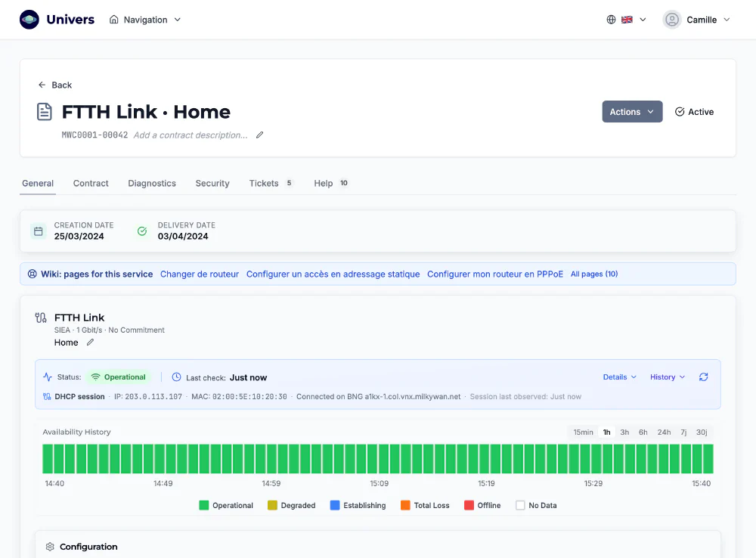Open Configurer un accès en adressage statique
The image size is (756, 558).
tap(333, 274)
